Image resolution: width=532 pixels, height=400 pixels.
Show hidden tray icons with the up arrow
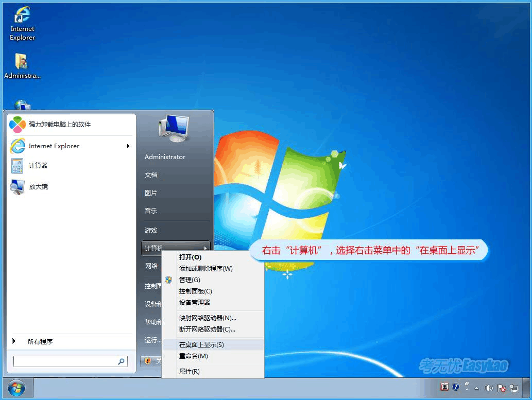point(476,388)
